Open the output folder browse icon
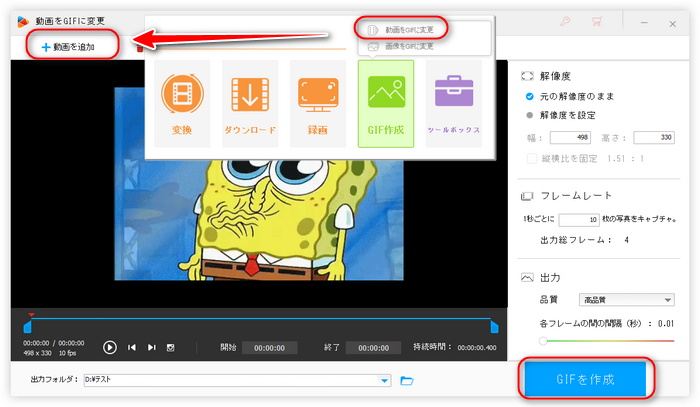The width and height of the screenshot is (700, 407). [407, 380]
